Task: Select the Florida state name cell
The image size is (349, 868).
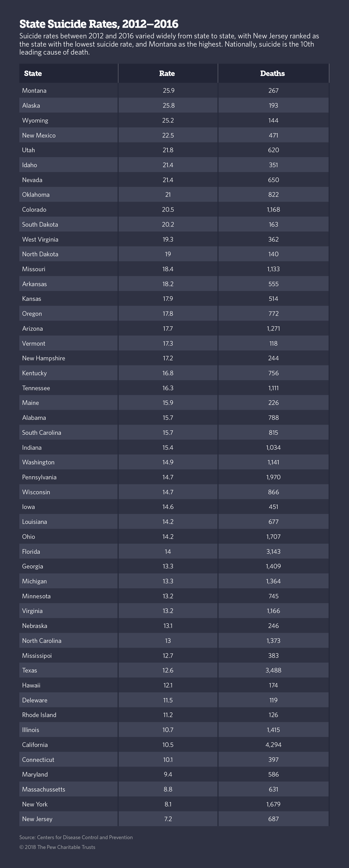Action: coord(31,552)
